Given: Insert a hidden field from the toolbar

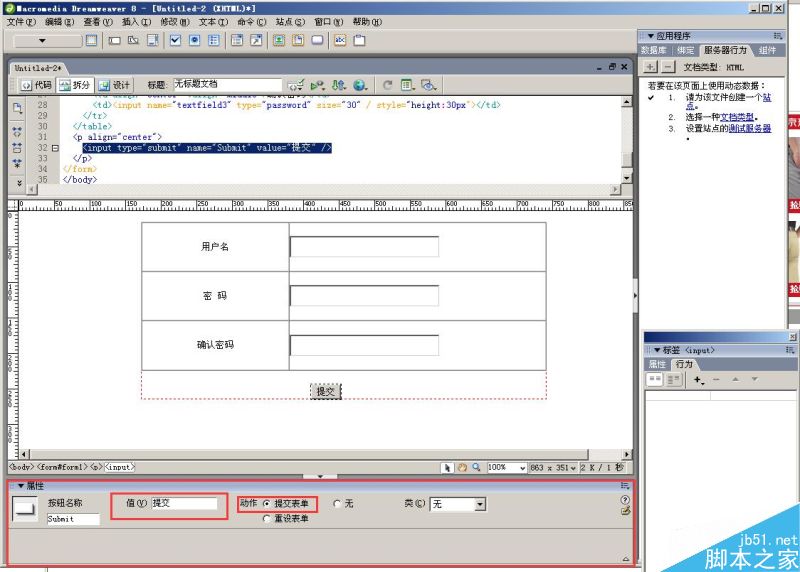Looking at the screenshot, I should [134, 40].
